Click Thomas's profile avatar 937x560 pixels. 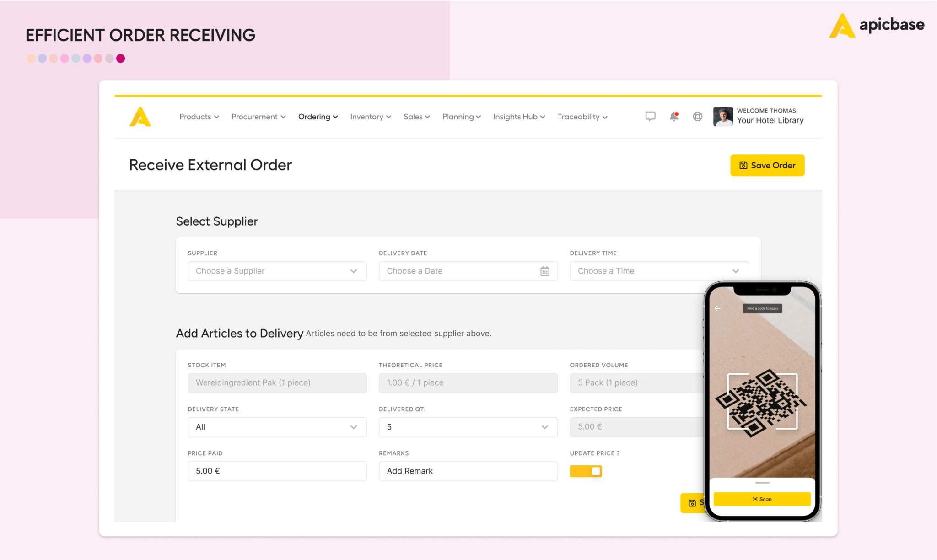click(723, 116)
